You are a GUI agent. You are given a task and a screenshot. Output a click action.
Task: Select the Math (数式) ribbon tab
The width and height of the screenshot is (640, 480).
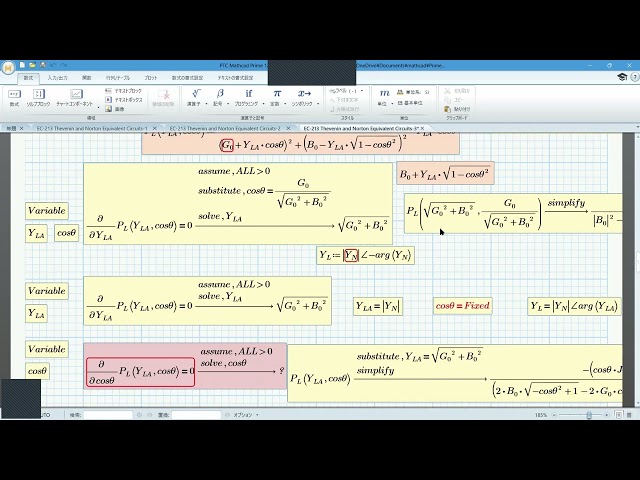coord(28,78)
